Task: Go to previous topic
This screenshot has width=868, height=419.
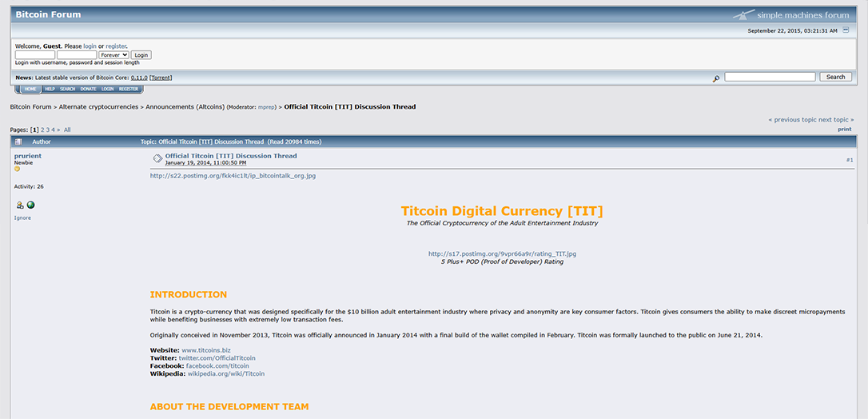Action: [793, 120]
